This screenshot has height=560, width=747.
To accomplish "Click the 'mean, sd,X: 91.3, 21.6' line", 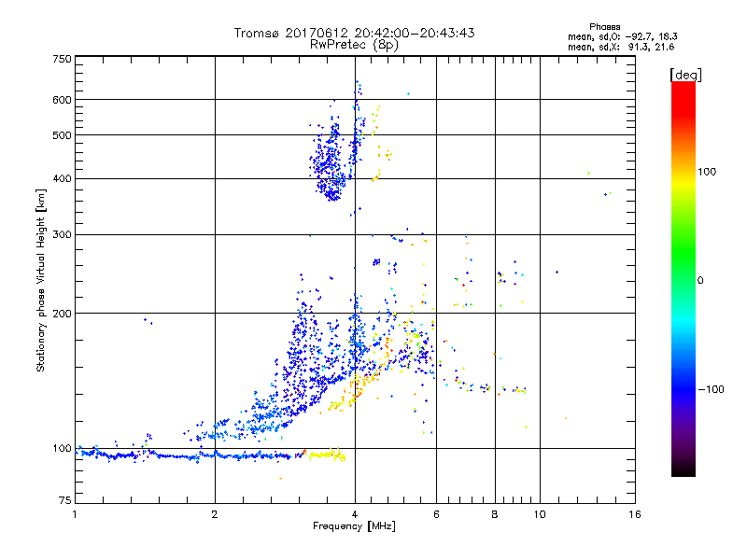I will click(621, 47).
